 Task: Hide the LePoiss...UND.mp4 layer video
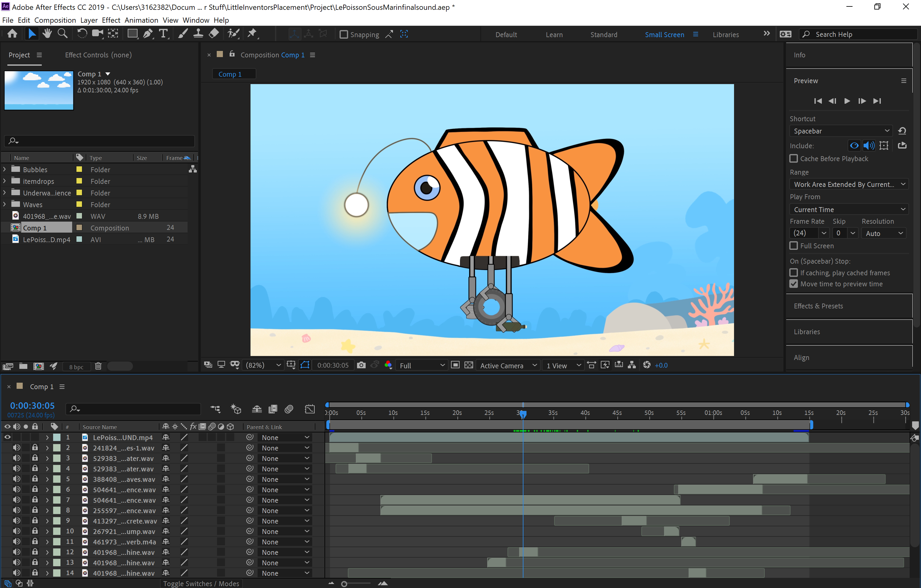click(7, 437)
